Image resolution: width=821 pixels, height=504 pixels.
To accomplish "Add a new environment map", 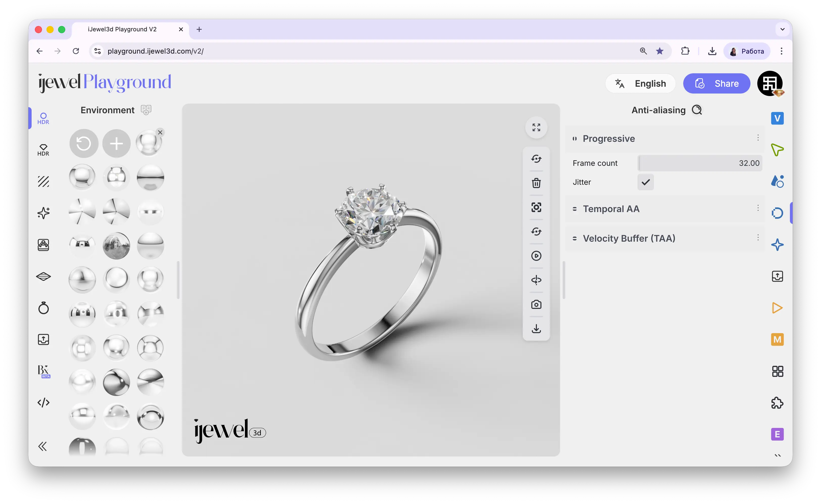I will 116,143.
